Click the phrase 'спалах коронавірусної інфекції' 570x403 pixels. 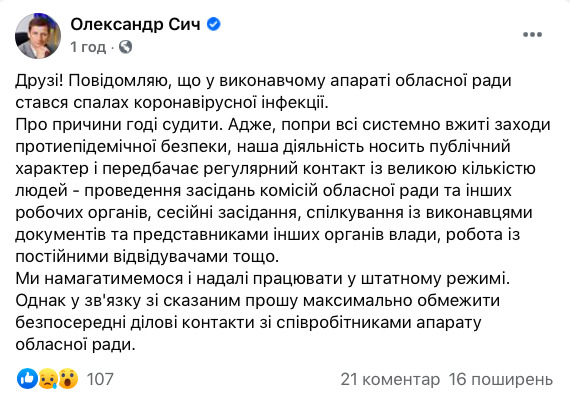tap(201, 103)
